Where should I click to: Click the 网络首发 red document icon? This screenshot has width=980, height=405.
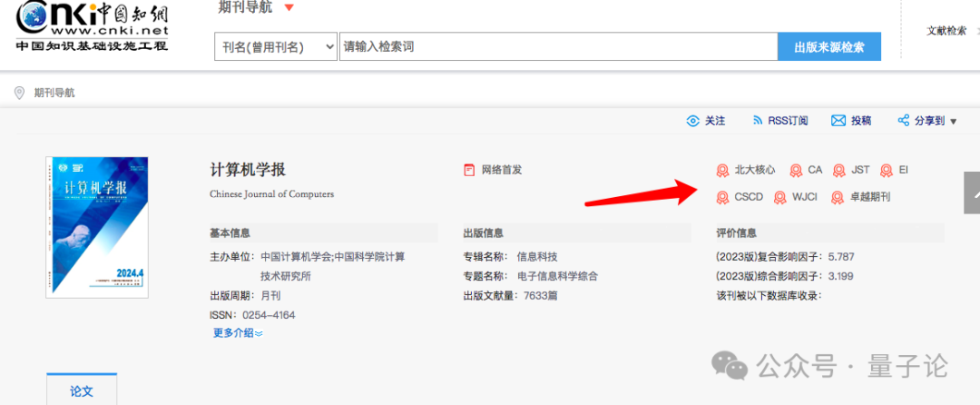(469, 170)
